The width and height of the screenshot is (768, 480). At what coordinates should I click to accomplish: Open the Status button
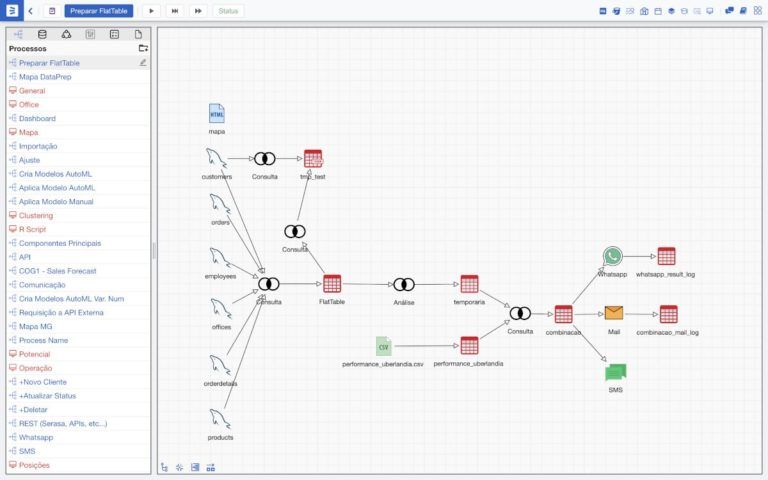(x=228, y=11)
